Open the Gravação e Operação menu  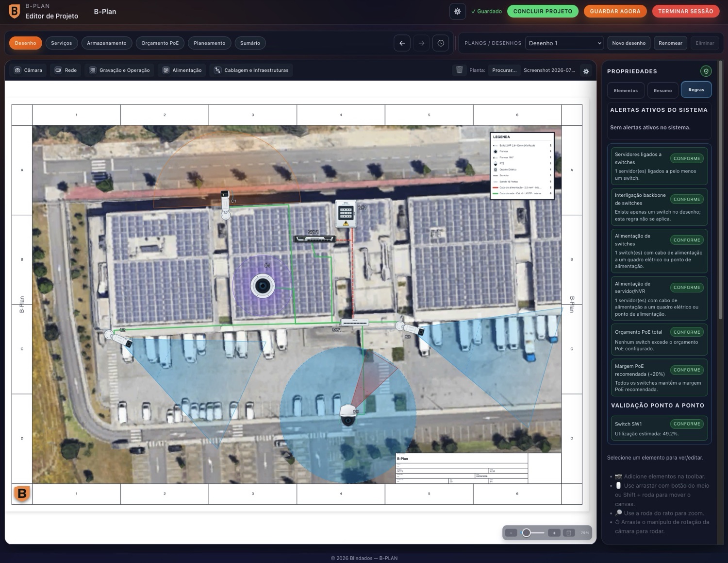120,70
